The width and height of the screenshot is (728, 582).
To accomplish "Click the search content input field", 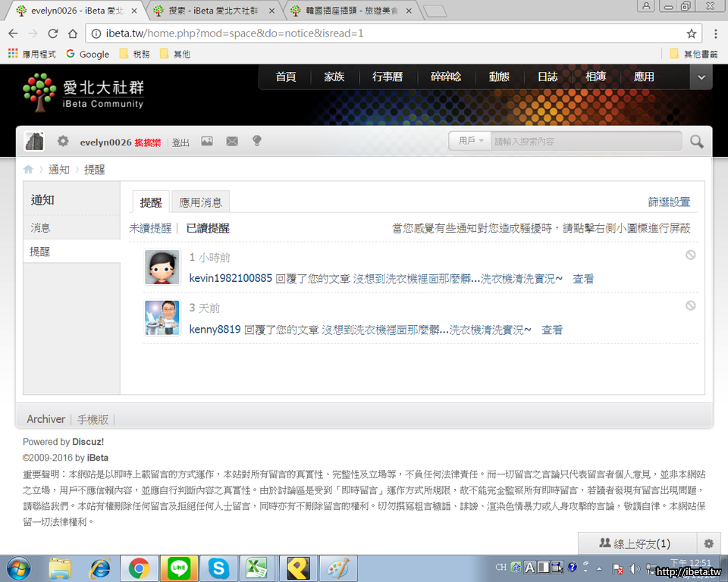I will (584, 141).
